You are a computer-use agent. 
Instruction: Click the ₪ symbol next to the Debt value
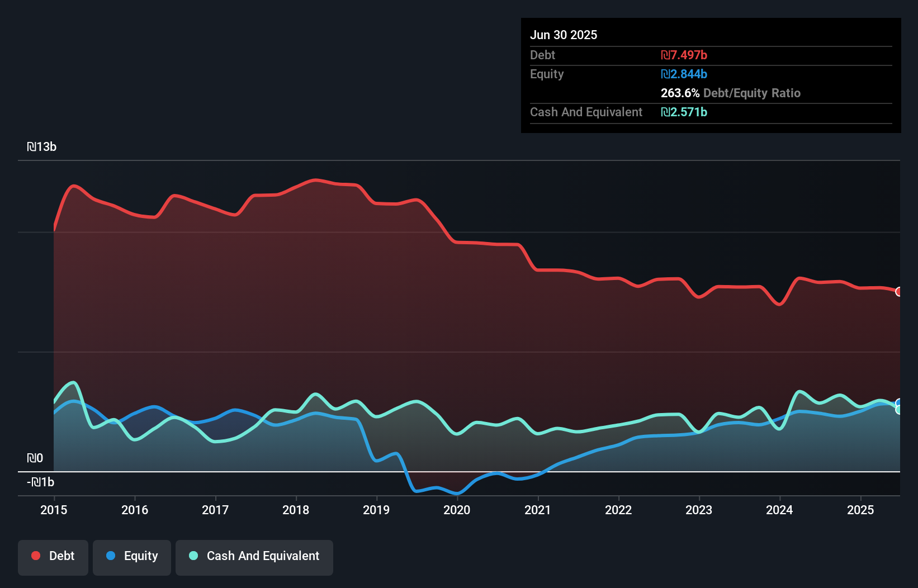[x=665, y=55]
